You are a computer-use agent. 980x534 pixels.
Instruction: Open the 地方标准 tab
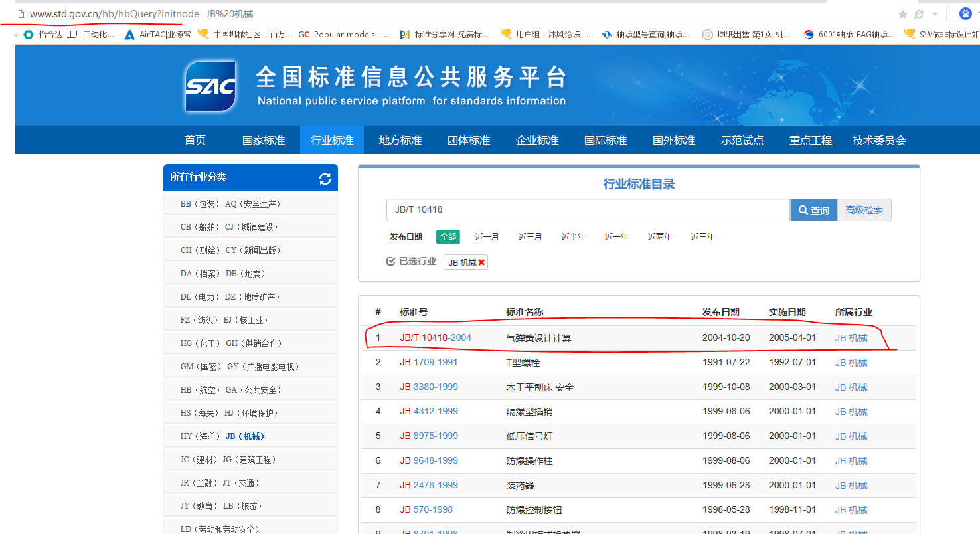(400, 140)
